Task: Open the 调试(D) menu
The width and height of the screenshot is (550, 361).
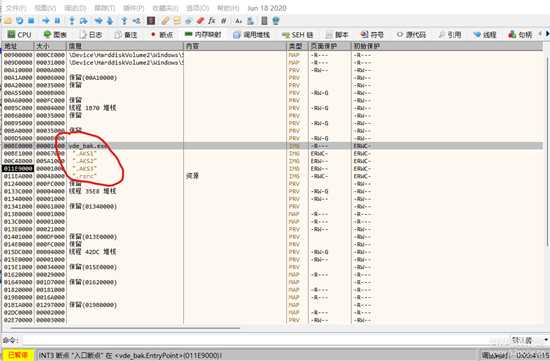Action: 75,8
